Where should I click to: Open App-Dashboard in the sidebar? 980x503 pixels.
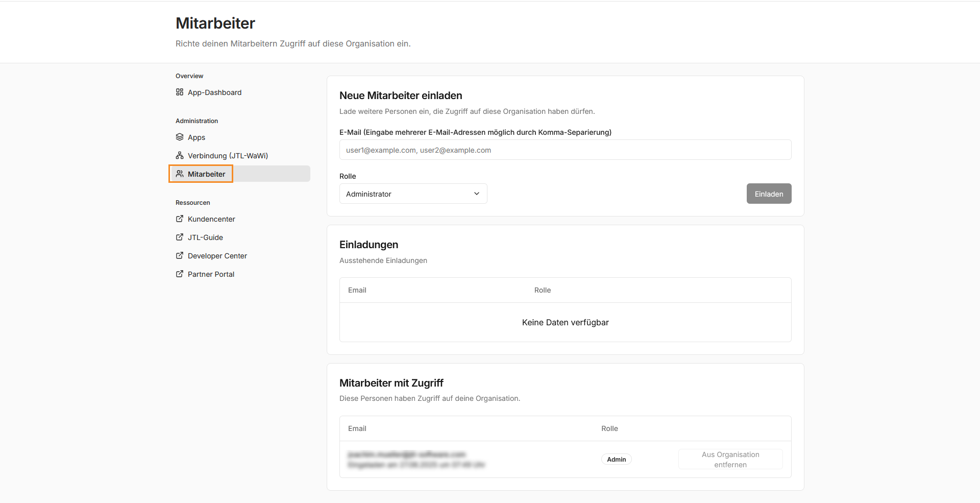[x=214, y=92]
